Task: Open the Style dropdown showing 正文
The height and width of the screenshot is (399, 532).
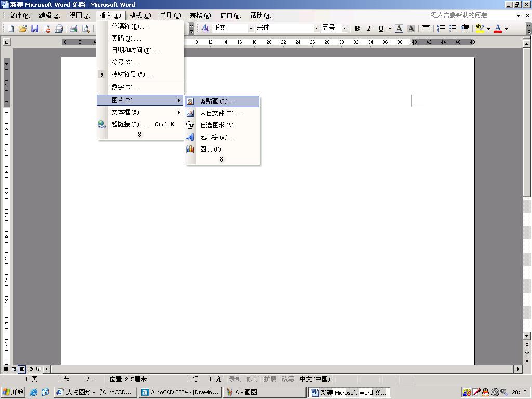Action: [251, 29]
